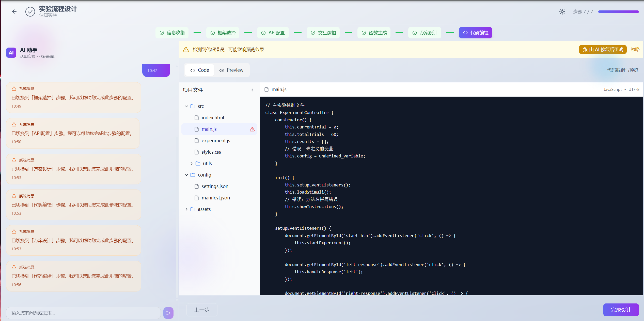Click 由 AI 修复后重试 button

coord(603,49)
